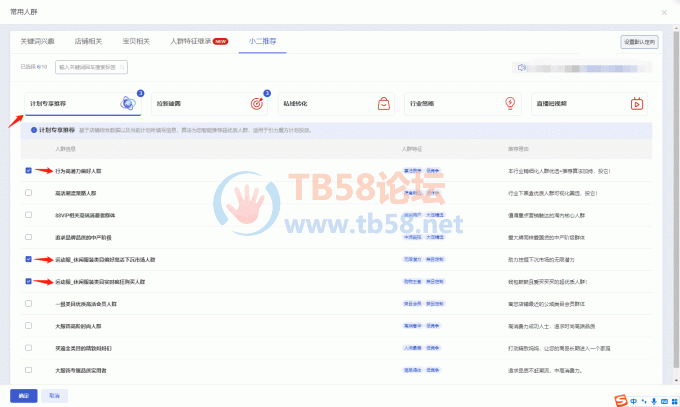Close the 常用人群 dialog with the X

click(664, 13)
